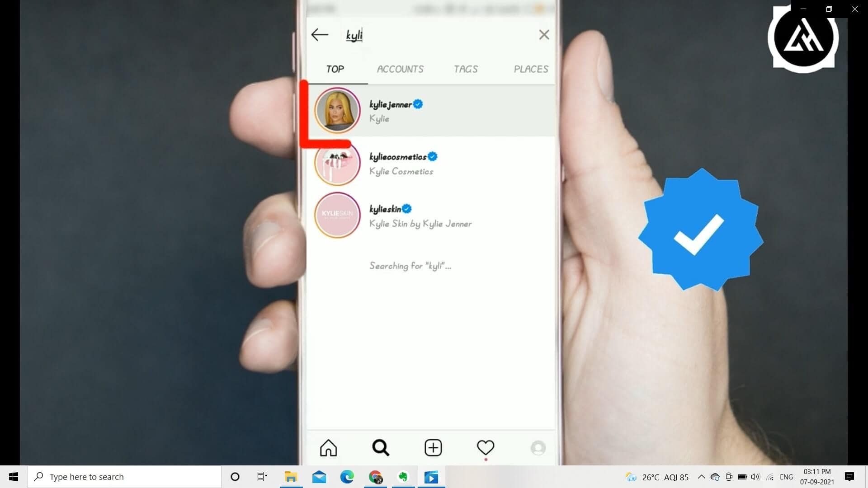Clear search text with X icon

coord(544,35)
